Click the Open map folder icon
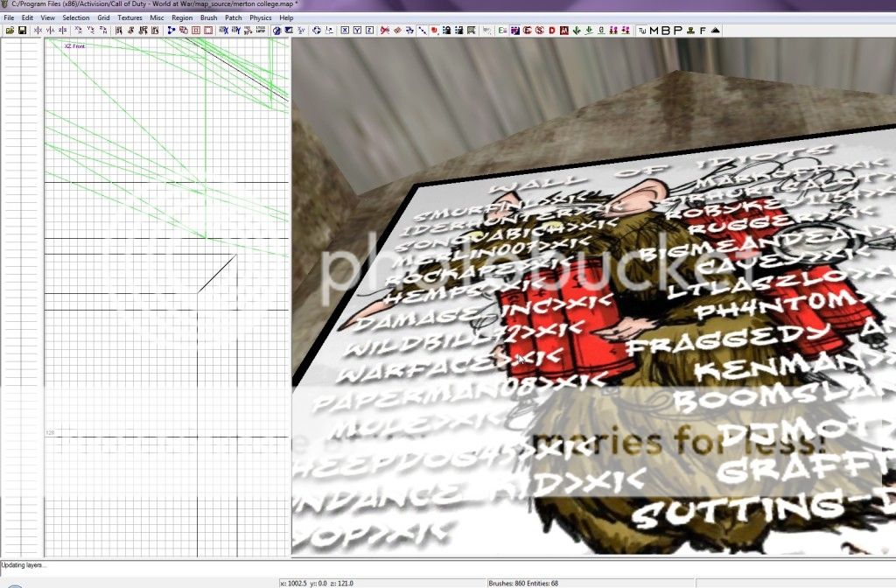Viewport: 896px width, 588px height. click(x=10, y=31)
